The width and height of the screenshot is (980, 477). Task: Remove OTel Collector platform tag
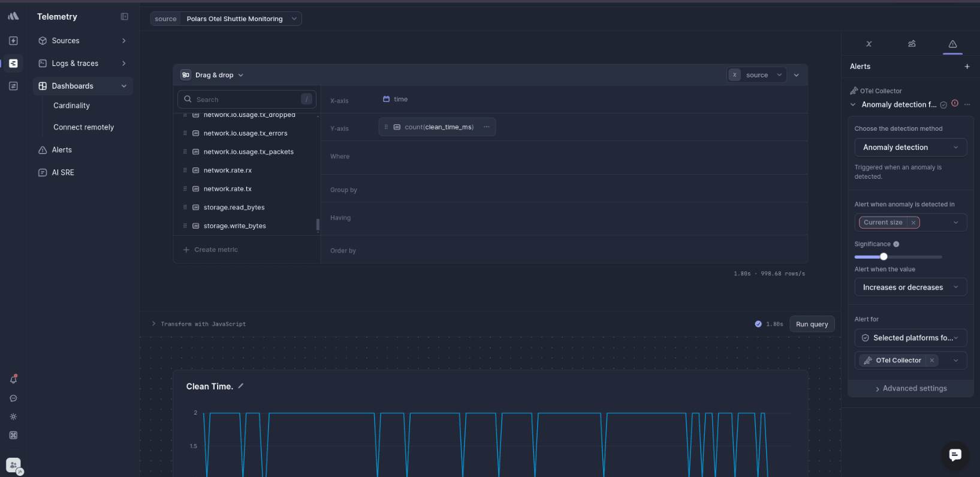point(931,361)
